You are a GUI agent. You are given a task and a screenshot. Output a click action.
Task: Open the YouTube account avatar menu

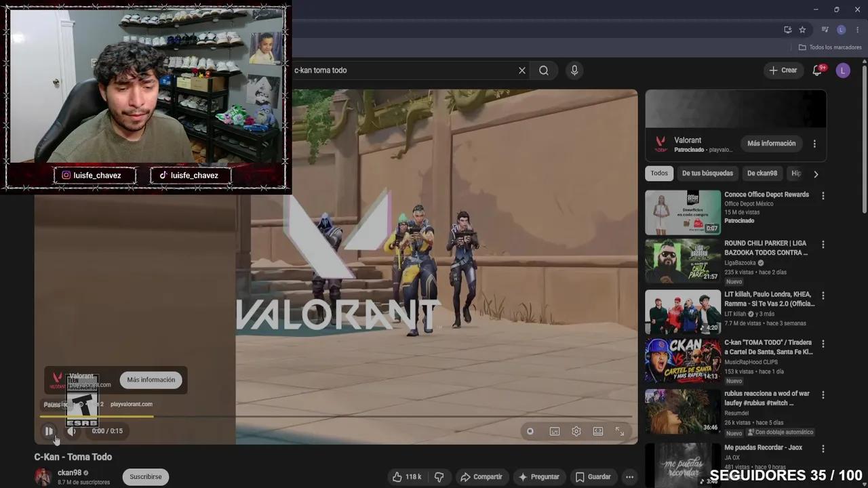point(843,70)
